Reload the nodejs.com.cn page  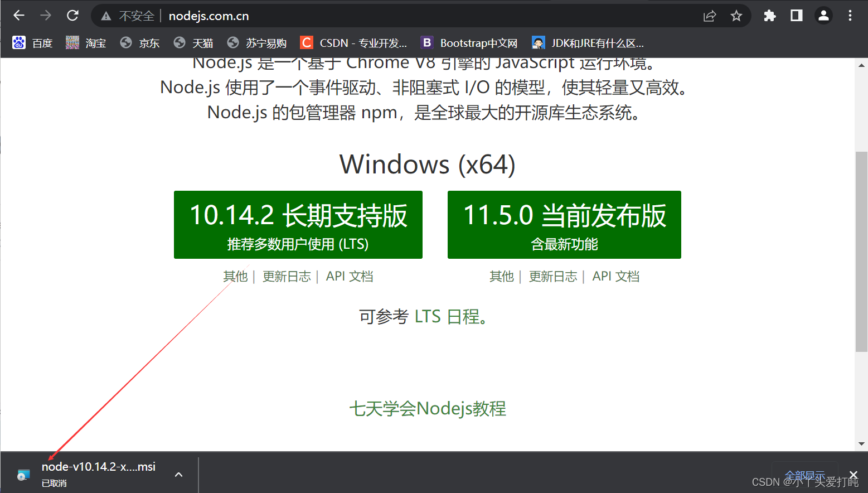72,16
